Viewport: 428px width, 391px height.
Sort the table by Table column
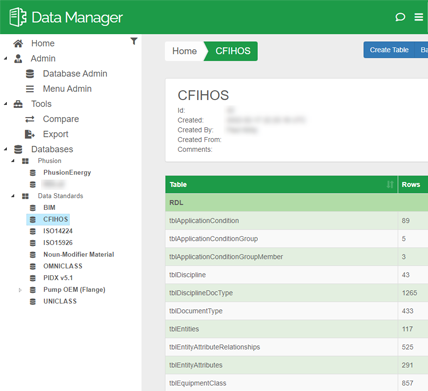[x=390, y=184]
